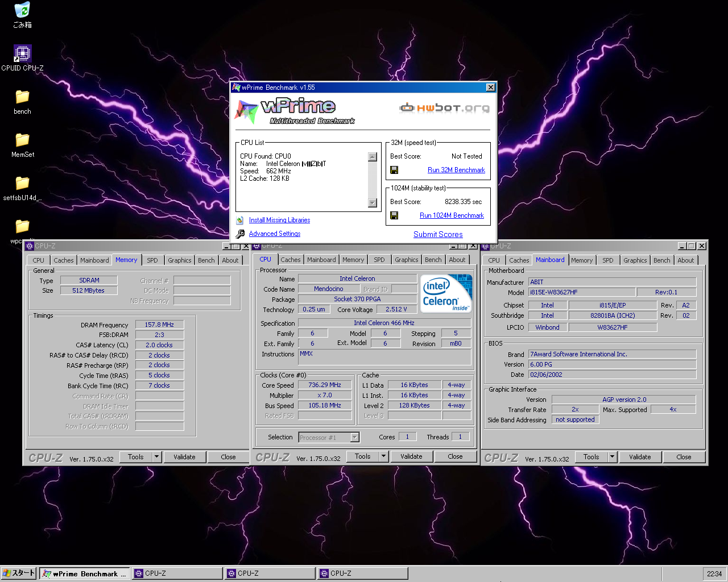Switch to Bench tab in middle CPU-Z window

433,260
